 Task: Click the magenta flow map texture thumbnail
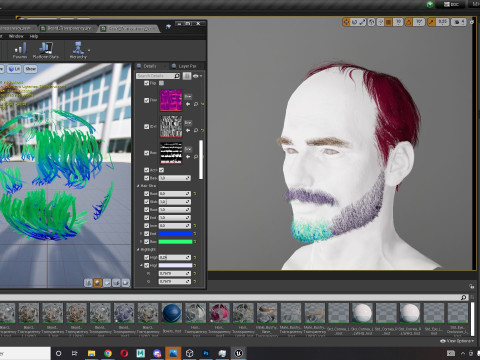click(x=171, y=100)
